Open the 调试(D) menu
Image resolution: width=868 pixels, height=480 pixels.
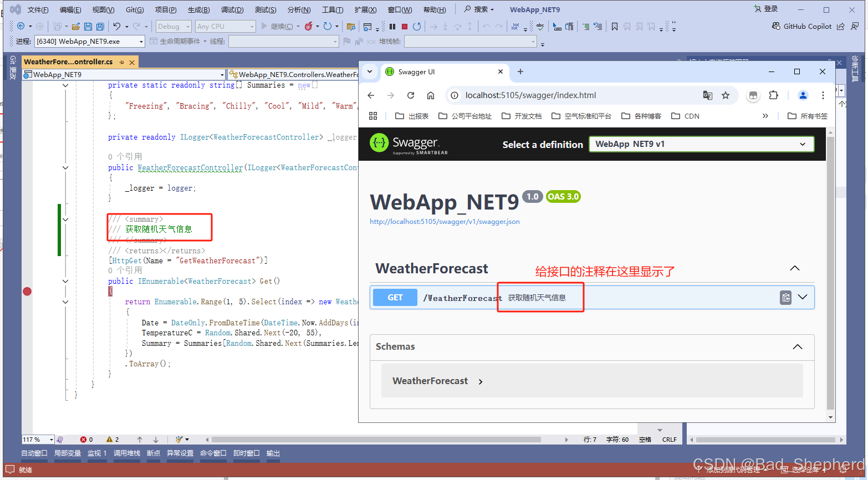click(232, 9)
